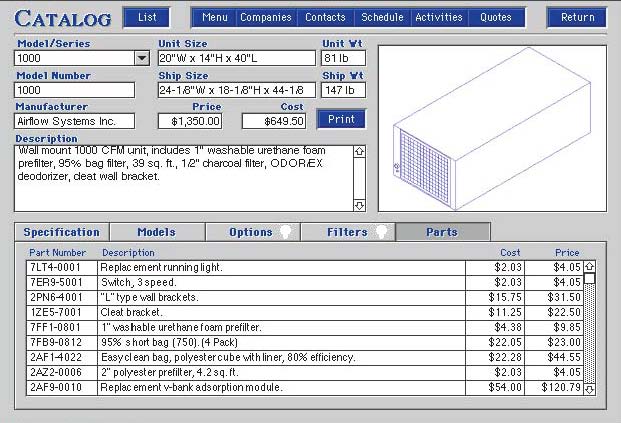Viewport: 621px width, 423px height.
Task: Select part number 7LT4-0001
Action: [55, 267]
